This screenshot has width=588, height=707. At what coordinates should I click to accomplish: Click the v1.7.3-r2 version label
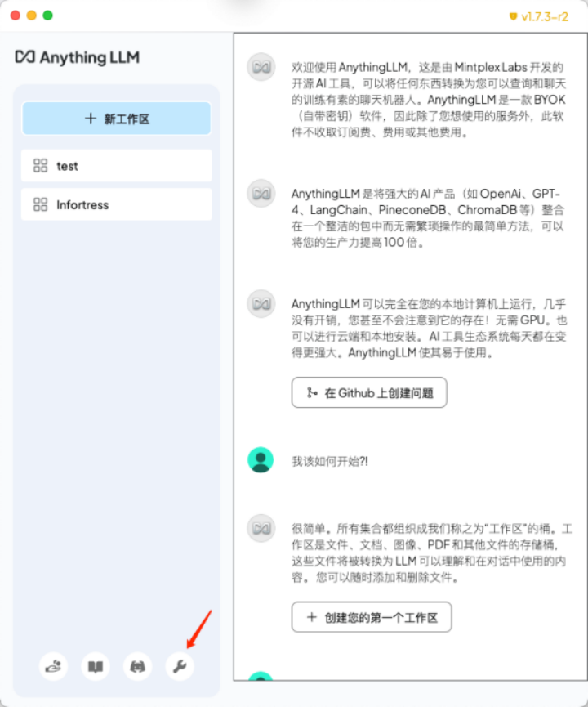click(544, 17)
